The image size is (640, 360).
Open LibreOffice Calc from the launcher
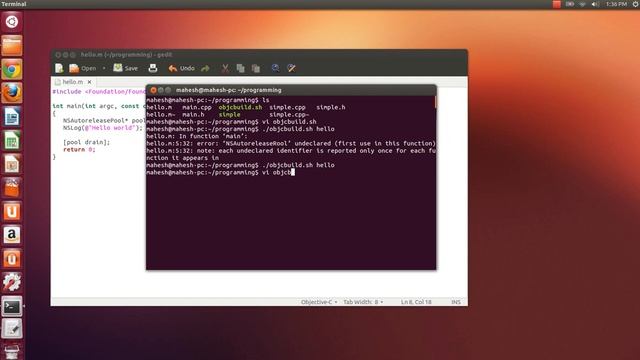pos(12,141)
